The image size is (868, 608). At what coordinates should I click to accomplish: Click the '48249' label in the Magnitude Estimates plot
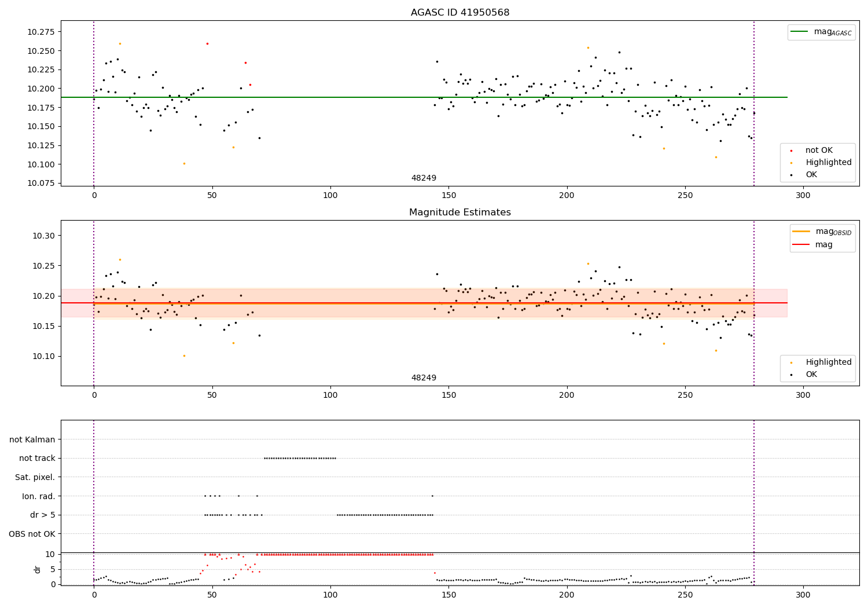424,378
